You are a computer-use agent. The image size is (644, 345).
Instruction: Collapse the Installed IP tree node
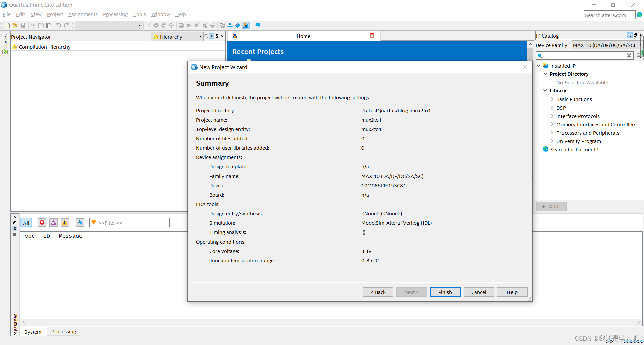point(538,66)
